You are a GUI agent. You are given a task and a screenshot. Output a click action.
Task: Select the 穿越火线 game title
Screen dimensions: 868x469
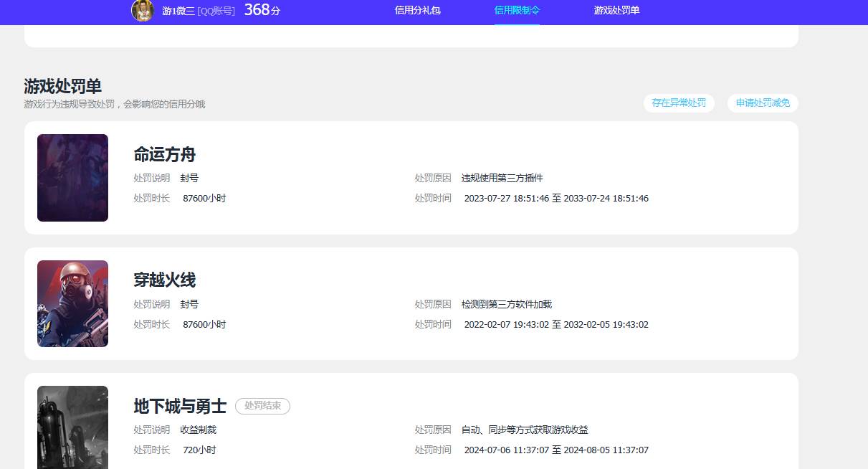click(x=164, y=280)
